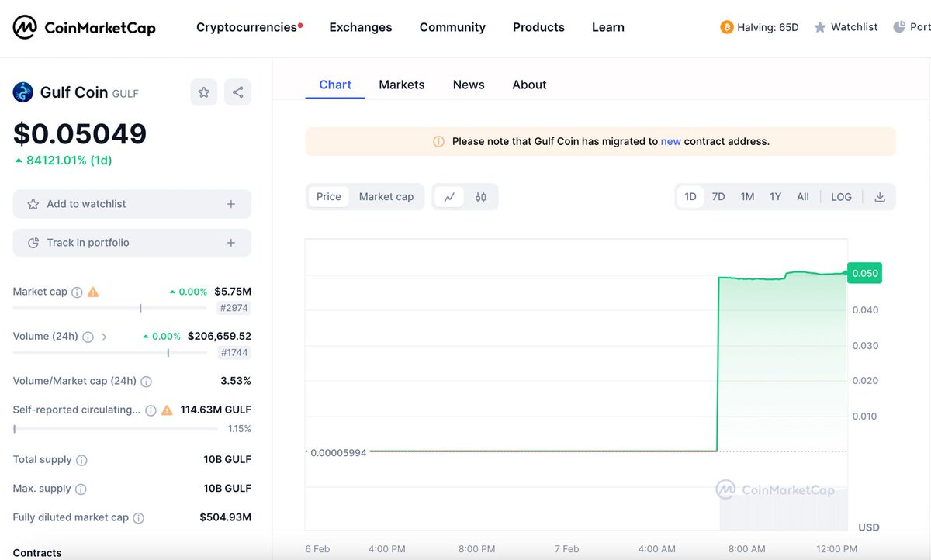This screenshot has height=560, width=931.
Task: Click the Fully diluted market cap info icon
Action: point(138,518)
